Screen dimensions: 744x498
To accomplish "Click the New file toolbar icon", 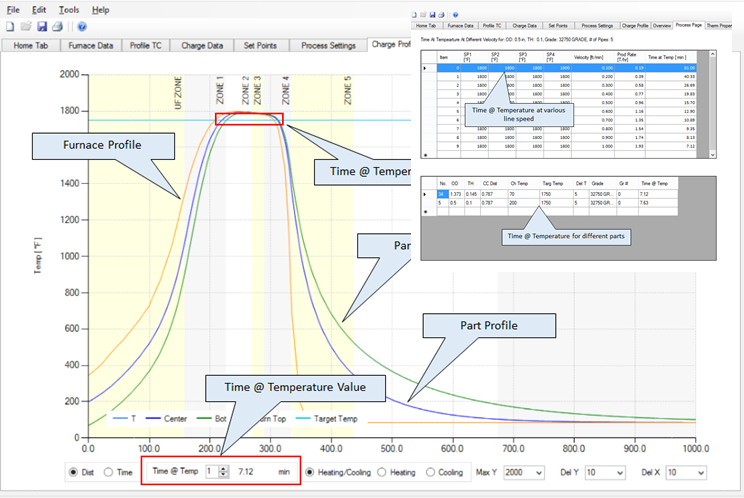I will coord(10,27).
